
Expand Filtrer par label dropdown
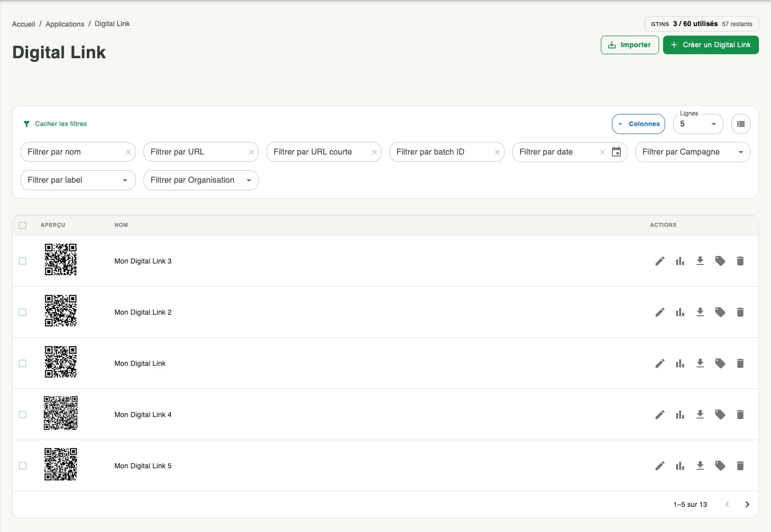click(78, 180)
